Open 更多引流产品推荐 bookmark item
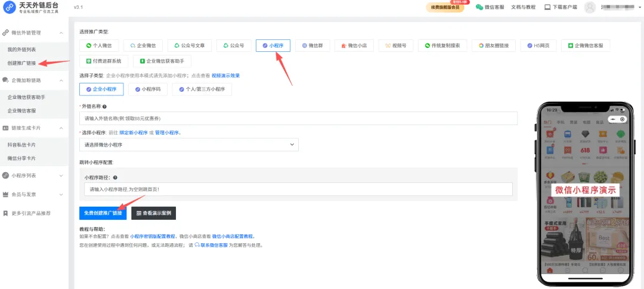Image resolution: width=644 pixels, height=289 pixels. [31, 213]
